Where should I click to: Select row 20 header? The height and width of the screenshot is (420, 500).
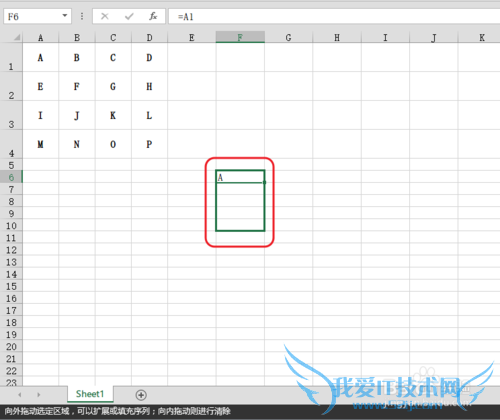[x=11, y=346]
